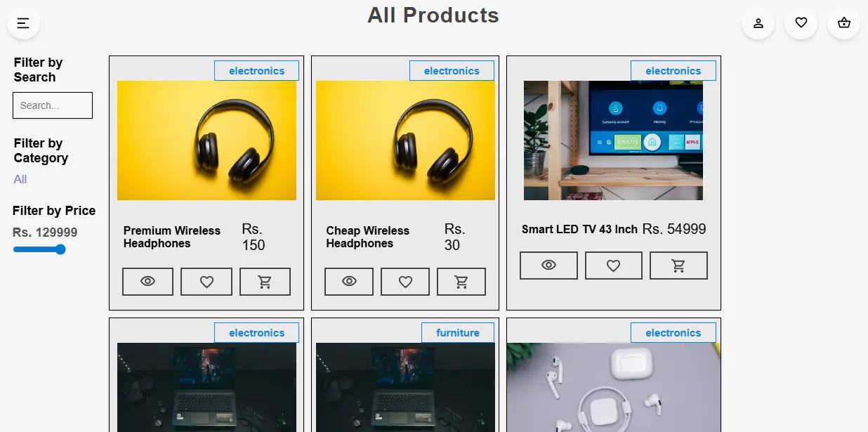The image size is (868, 432).
Task: Click the add-to-cart icon on Smart LED TV
Action: click(x=678, y=265)
